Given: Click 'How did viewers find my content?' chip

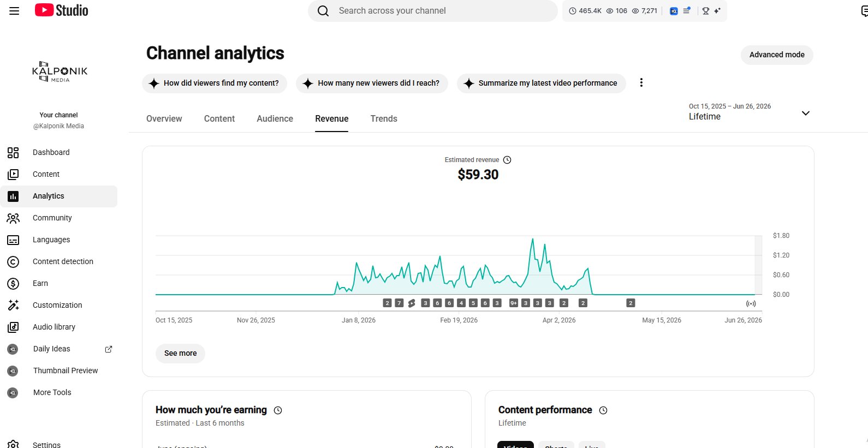Looking at the screenshot, I should point(215,83).
